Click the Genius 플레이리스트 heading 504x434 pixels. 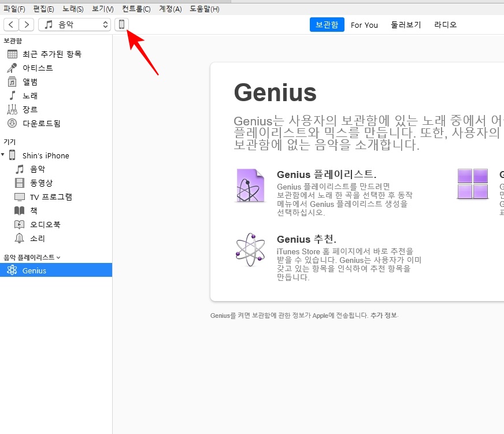click(x=327, y=175)
